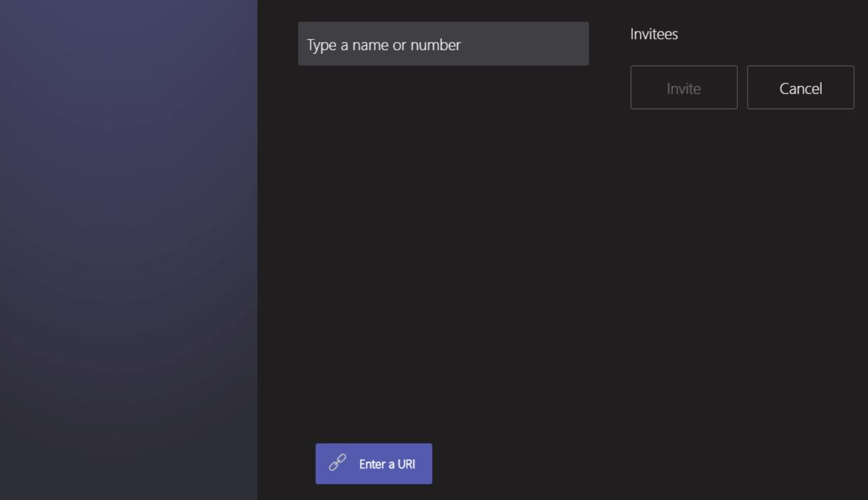
Task: Click the word Invite under Invitees
Action: click(x=684, y=89)
